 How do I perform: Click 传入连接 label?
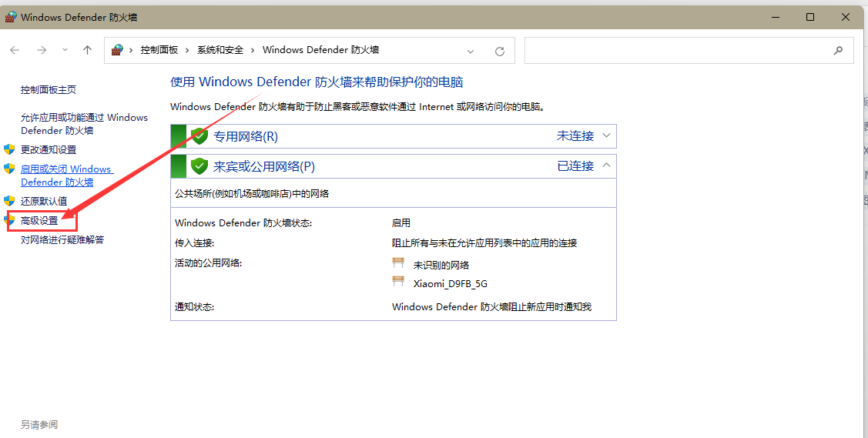click(x=194, y=242)
